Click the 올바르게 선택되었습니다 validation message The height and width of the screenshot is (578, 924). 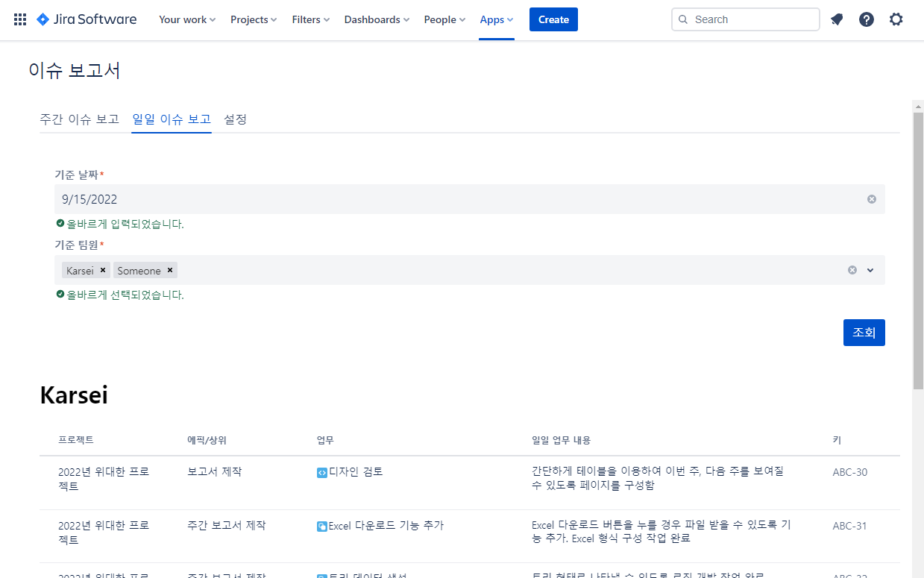point(125,295)
